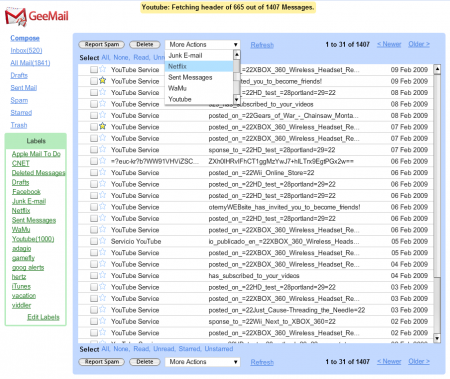Click the bottom Delete button
Image resolution: width=450 pixels, height=379 pixels.
145,362
